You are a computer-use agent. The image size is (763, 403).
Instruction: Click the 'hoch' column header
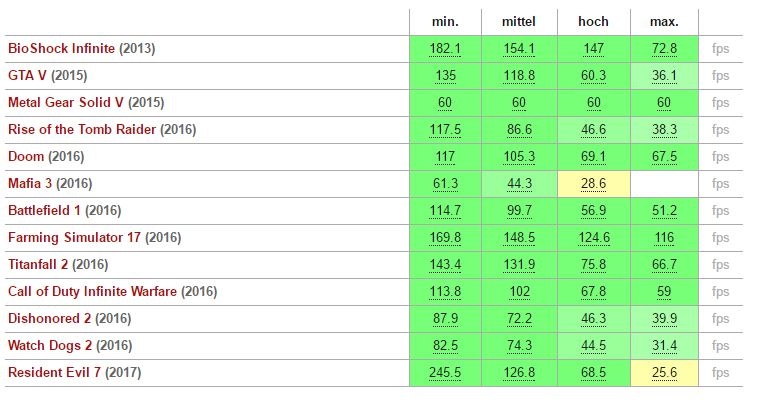(x=593, y=21)
